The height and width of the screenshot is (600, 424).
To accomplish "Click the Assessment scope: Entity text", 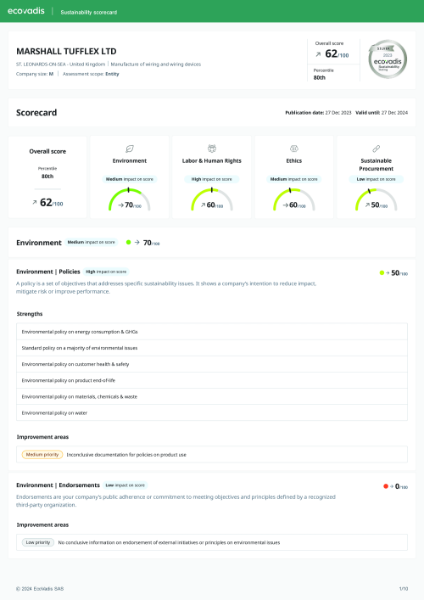I will pos(91,74).
